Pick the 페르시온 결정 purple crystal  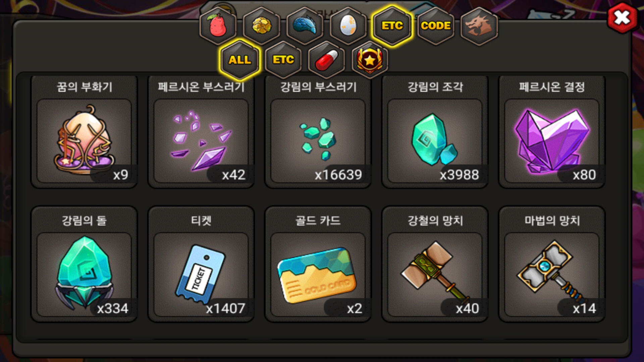pos(552,132)
